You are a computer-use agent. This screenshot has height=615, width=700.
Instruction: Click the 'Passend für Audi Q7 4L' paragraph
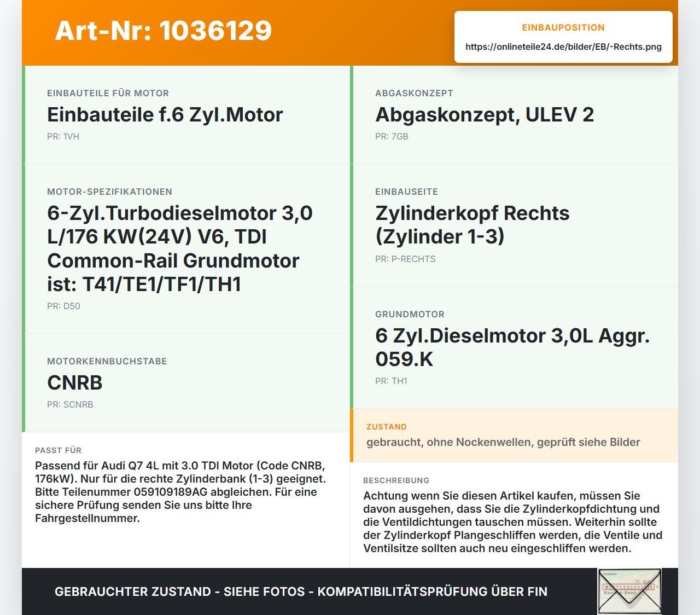click(180, 492)
